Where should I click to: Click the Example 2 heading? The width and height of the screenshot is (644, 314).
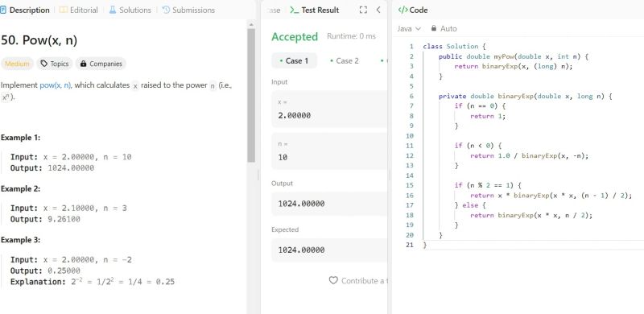tap(21, 189)
